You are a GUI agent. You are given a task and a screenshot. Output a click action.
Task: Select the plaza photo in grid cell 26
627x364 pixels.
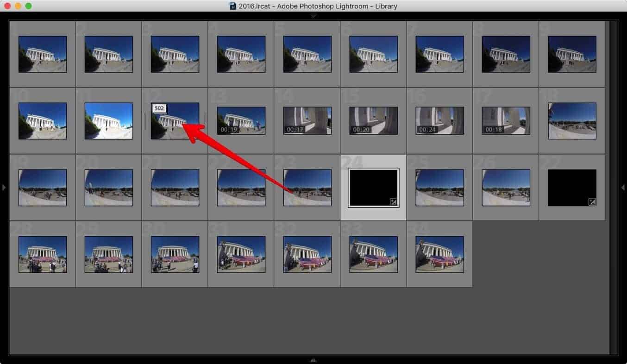tap(506, 188)
